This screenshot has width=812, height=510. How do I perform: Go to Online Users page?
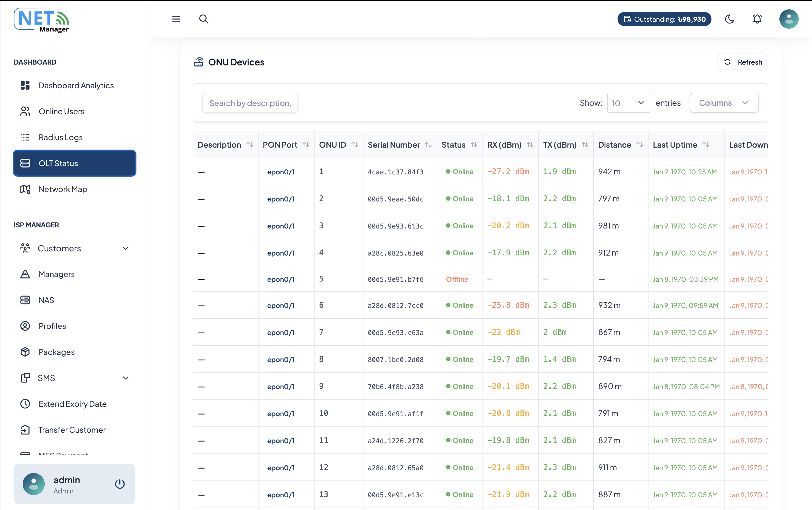tap(74, 111)
